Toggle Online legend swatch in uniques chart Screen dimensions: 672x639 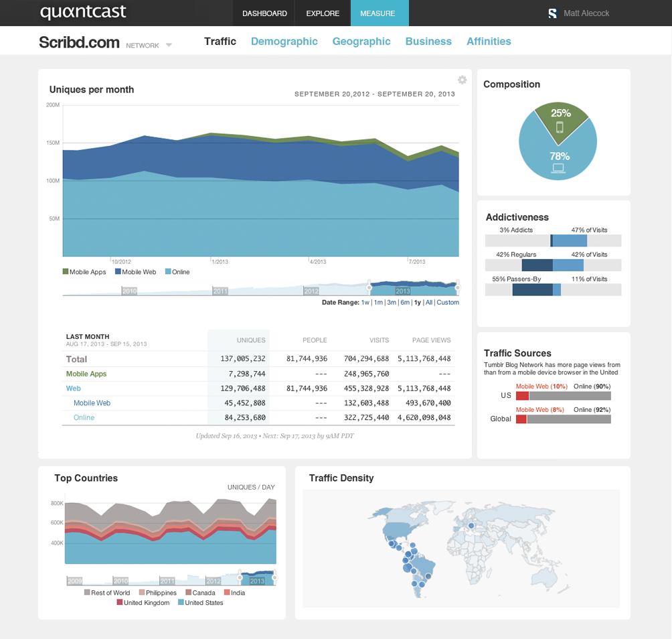coord(168,271)
